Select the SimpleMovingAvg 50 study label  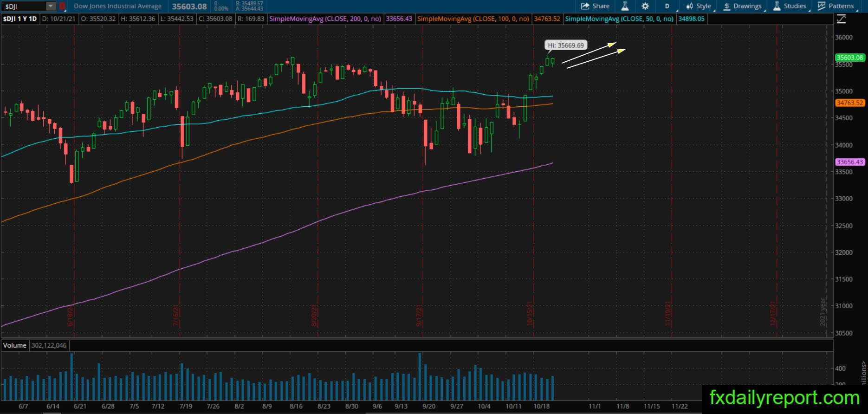click(x=619, y=19)
